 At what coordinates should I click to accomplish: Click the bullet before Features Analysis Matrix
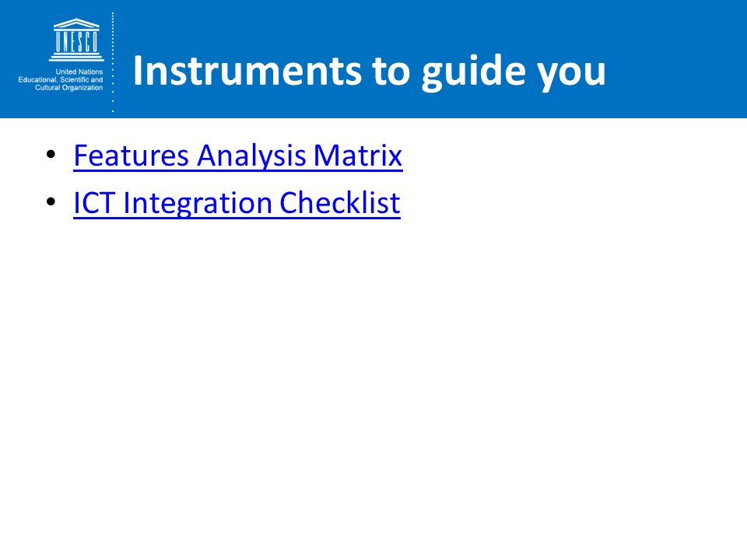pyautogui.click(x=51, y=154)
